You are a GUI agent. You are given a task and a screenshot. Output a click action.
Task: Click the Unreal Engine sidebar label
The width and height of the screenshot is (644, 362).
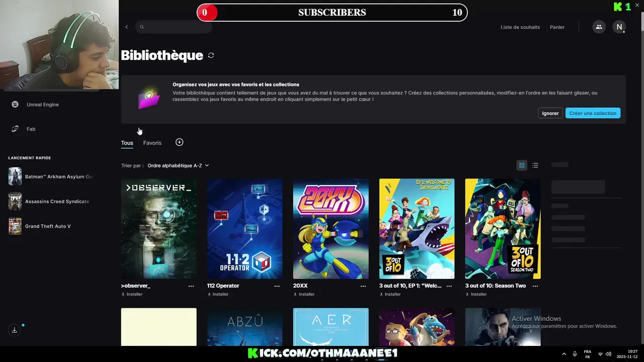[43, 105]
